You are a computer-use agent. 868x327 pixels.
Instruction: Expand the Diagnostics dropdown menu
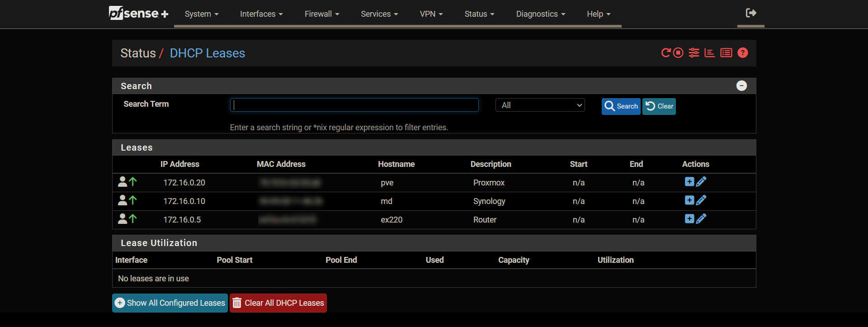click(x=541, y=14)
